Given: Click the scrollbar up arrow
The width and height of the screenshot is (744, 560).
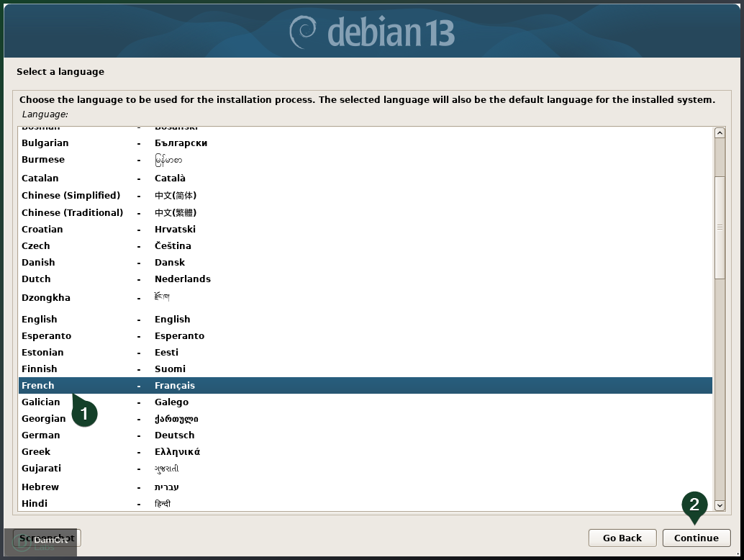Looking at the screenshot, I should click(x=720, y=132).
